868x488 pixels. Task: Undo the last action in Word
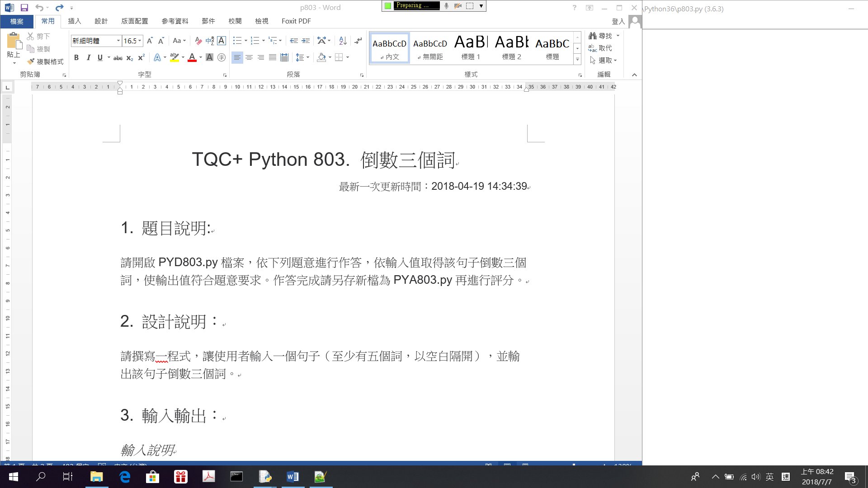[39, 8]
